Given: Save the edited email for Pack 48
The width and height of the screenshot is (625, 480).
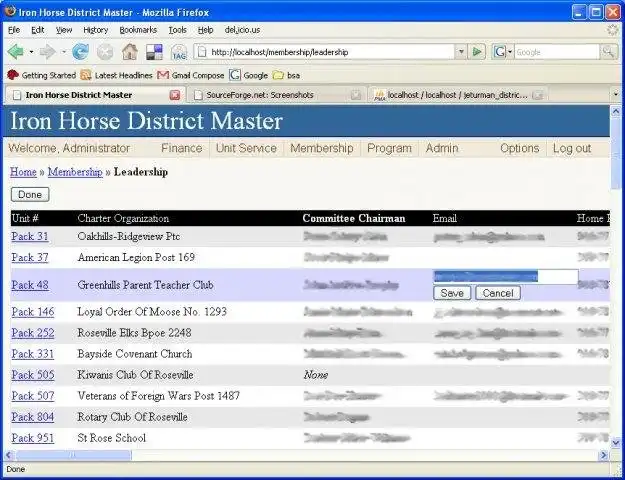Looking at the screenshot, I should 452,293.
